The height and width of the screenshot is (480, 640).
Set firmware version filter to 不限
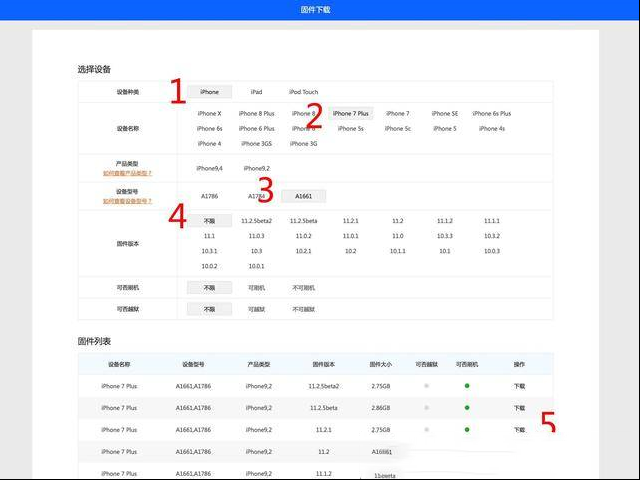pos(209,221)
